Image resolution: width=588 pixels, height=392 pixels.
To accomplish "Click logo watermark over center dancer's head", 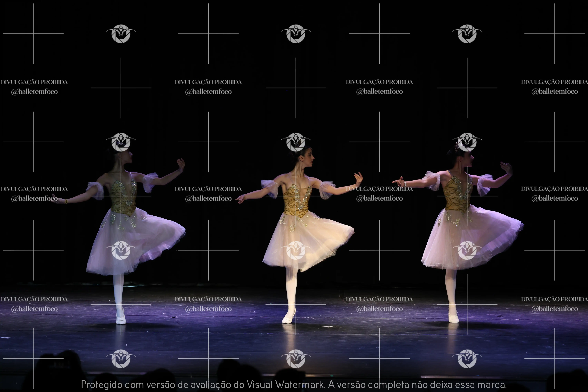I will tap(296, 142).
